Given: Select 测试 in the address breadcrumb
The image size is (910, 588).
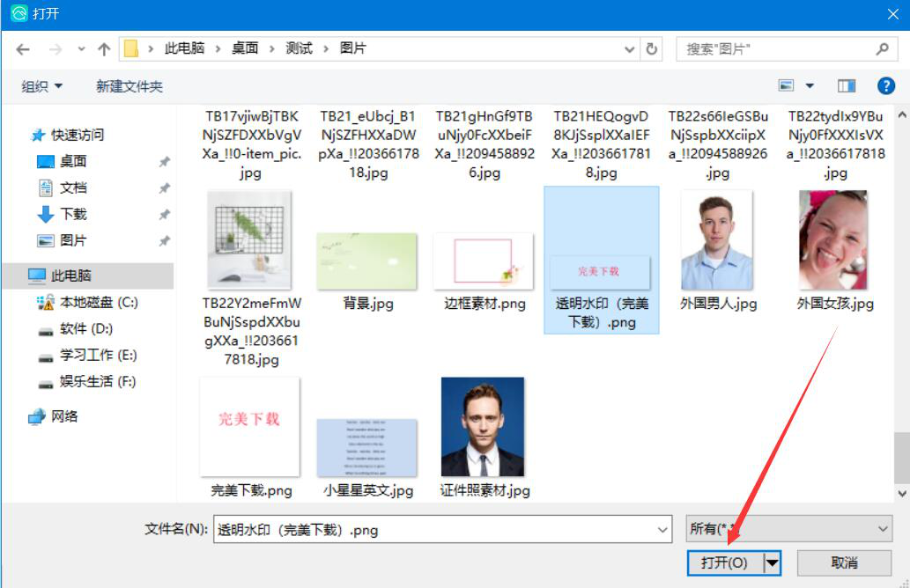Looking at the screenshot, I should click(299, 48).
